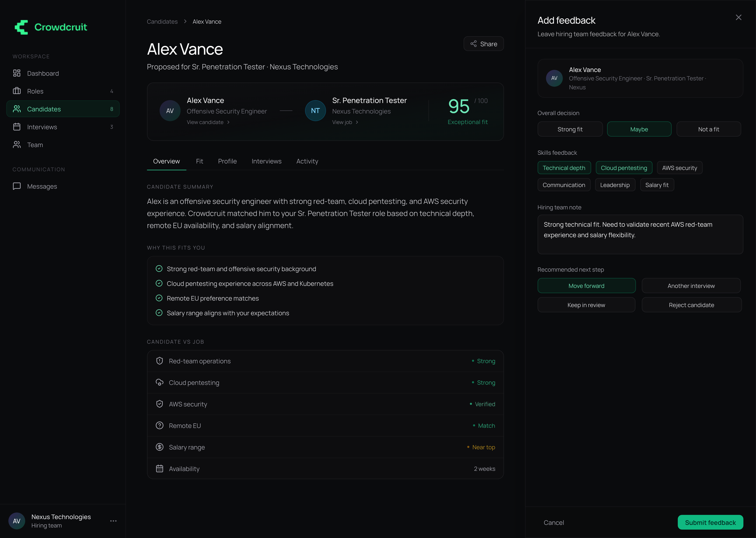Click the question icon for Remote EU

click(x=160, y=425)
